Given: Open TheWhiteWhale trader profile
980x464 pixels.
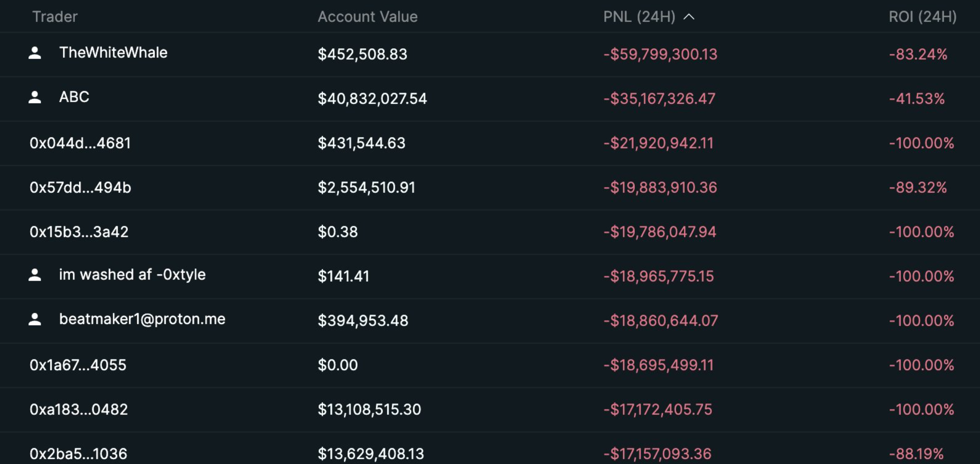Looking at the screenshot, I should (x=113, y=53).
